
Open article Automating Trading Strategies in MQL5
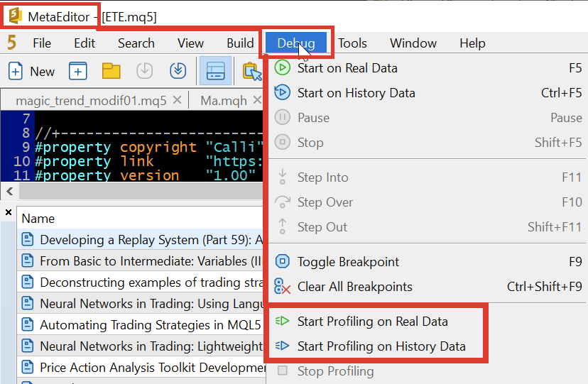click(x=141, y=325)
